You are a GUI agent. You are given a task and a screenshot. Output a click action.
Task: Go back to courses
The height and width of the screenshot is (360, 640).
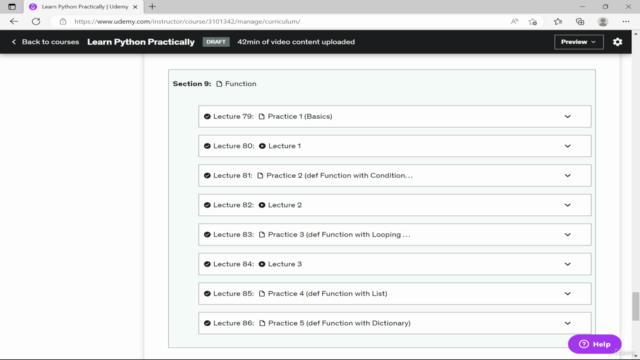[x=45, y=42]
